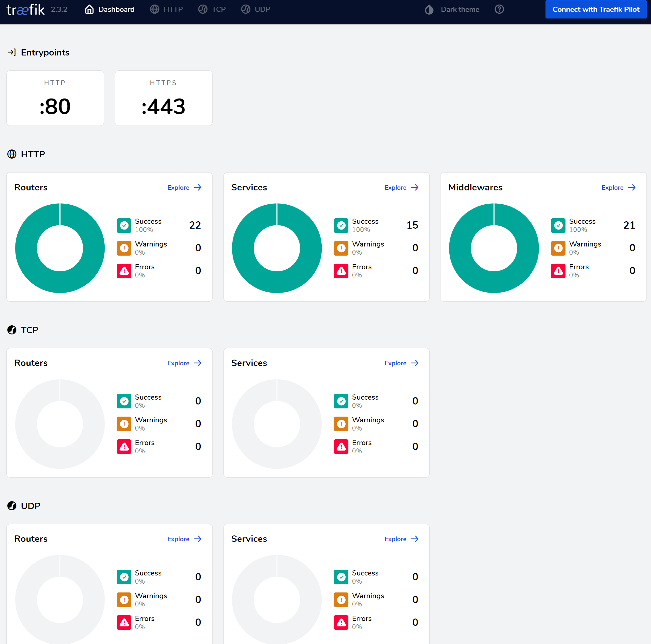Click the dark theme droplet icon

[429, 9]
